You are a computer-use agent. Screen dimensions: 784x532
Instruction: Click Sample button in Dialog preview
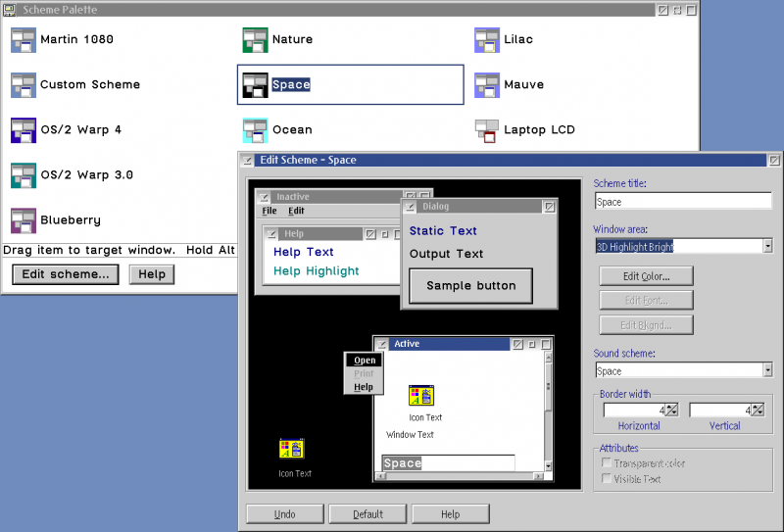pyautogui.click(x=471, y=286)
